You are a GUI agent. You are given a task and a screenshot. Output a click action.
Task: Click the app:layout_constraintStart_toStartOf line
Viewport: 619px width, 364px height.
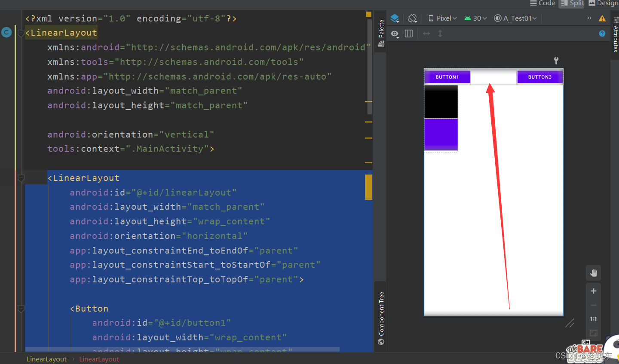[195, 265]
